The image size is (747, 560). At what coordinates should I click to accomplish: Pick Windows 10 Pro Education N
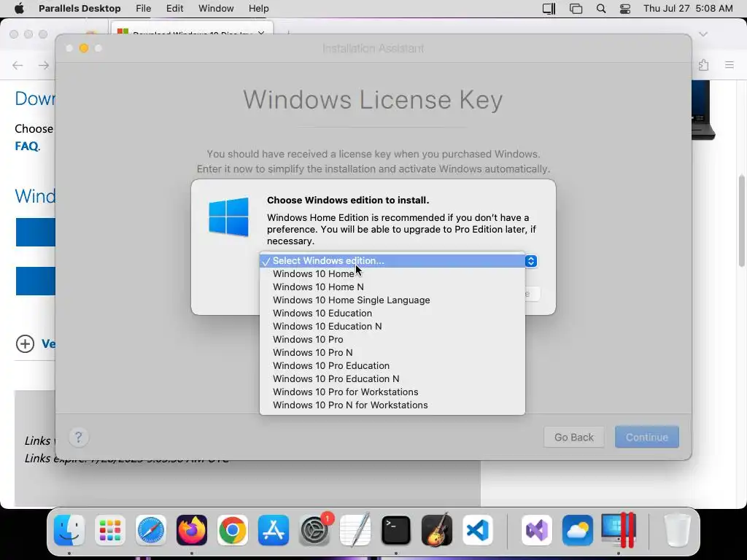coord(392,379)
